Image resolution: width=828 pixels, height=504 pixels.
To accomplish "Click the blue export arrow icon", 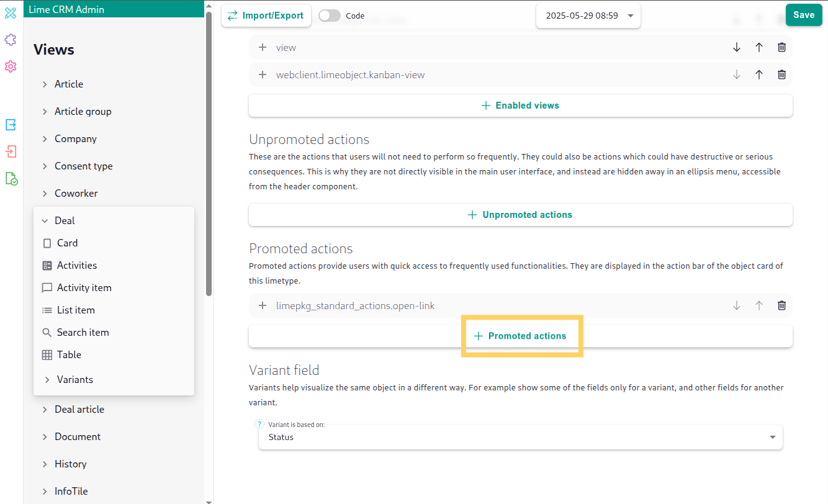I will pos(11,125).
